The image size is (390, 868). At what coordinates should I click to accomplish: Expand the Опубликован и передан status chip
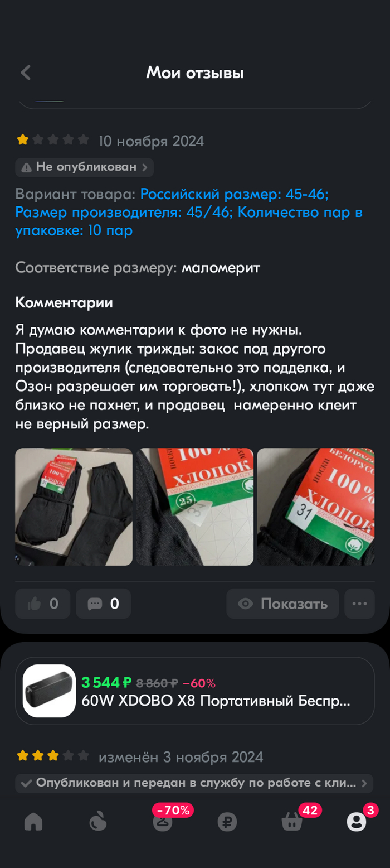point(194,783)
